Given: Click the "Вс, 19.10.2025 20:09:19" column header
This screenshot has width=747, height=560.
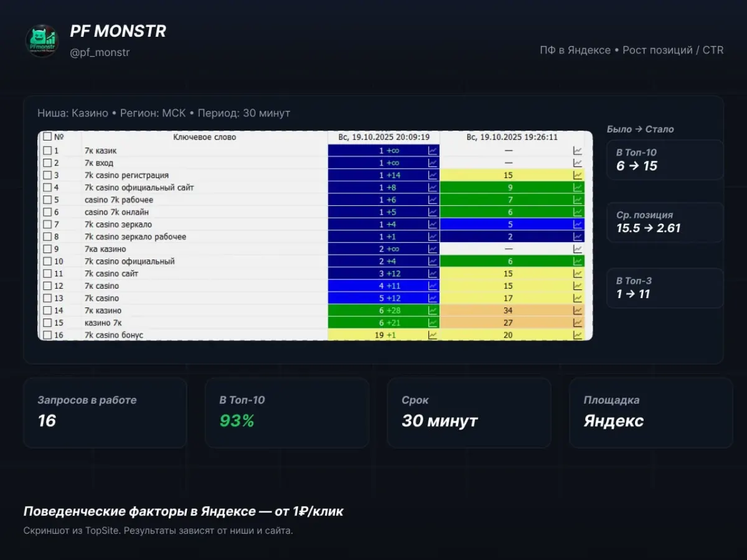Looking at the screenshot, I should tap(383, 137).
